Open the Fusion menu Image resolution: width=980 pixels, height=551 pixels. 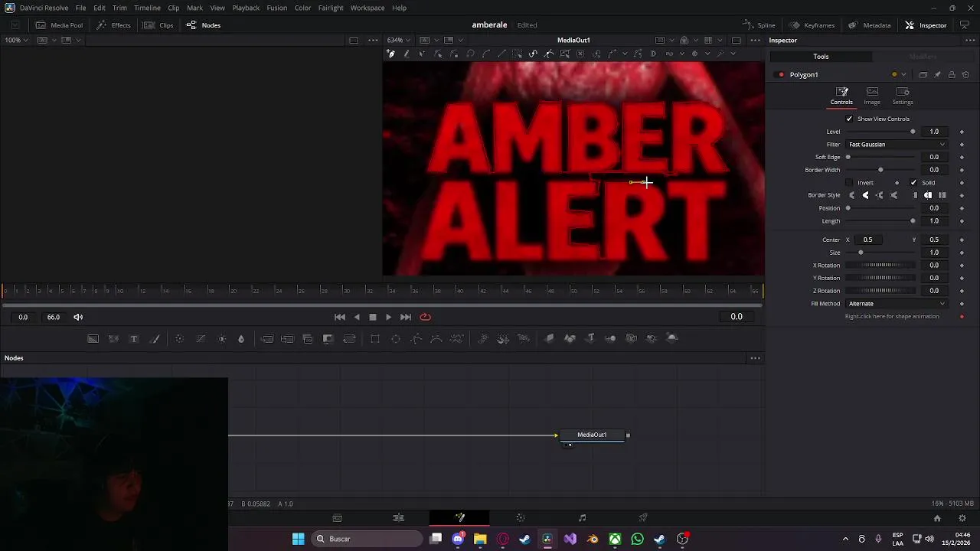pyautogui.click(x=277, y=8)
